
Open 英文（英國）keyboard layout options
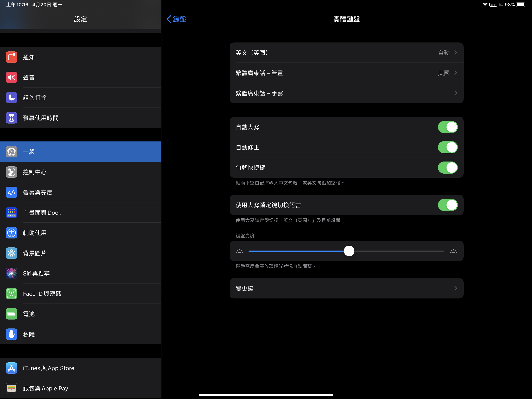point(346,53)
